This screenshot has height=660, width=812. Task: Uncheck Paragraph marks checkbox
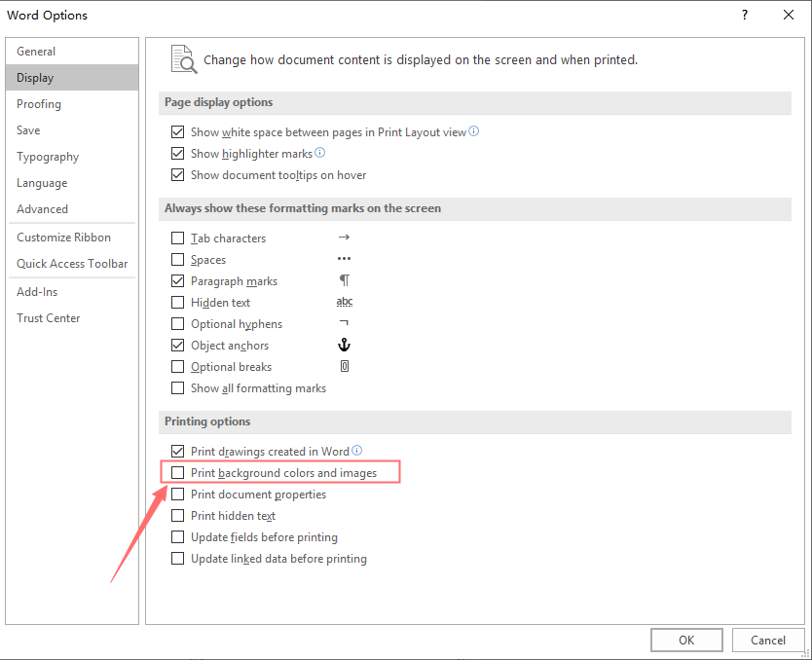point(177,281)
